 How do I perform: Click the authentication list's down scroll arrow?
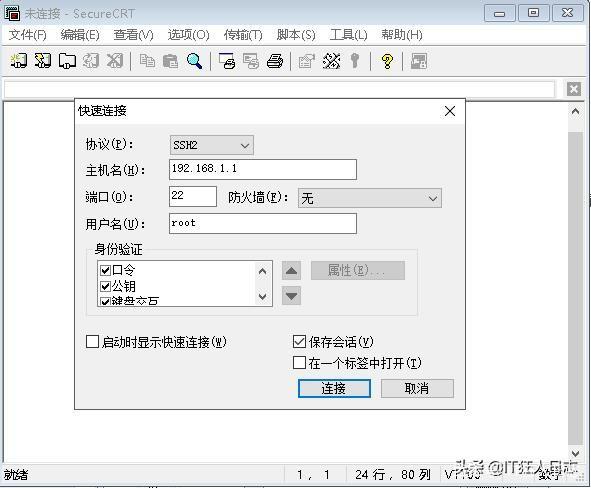(263, 297)
